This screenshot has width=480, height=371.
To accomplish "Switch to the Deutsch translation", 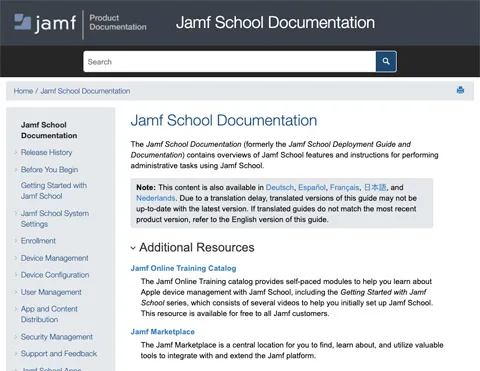I will point(280,187).
